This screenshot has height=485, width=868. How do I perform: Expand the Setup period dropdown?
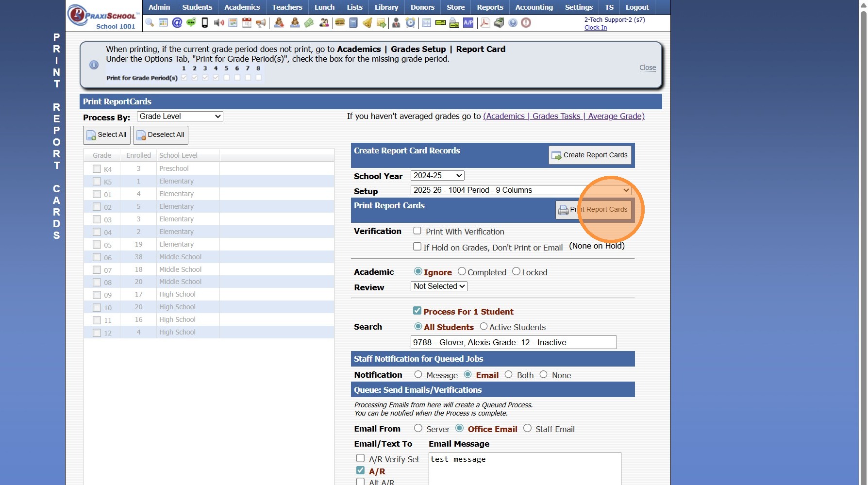point(521,190)
